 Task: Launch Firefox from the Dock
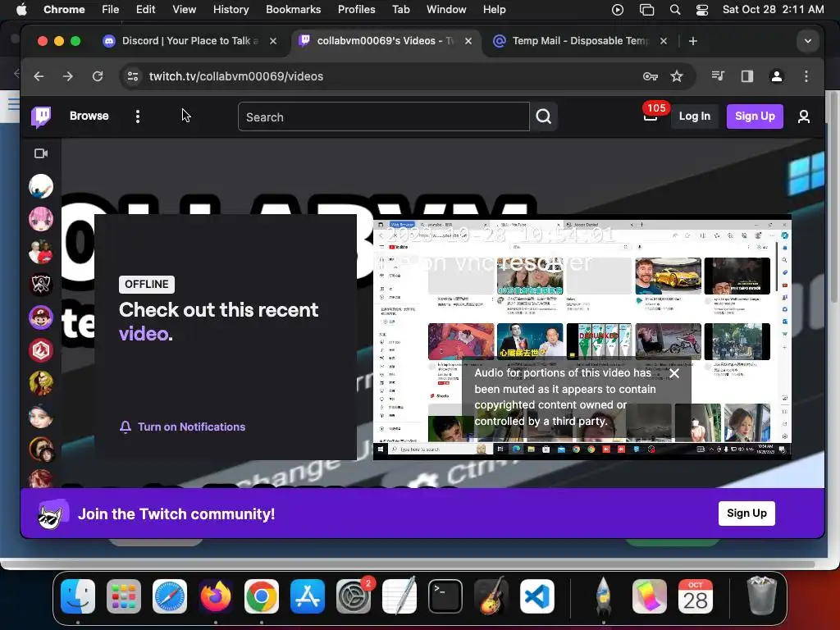[x=216, y=596]
